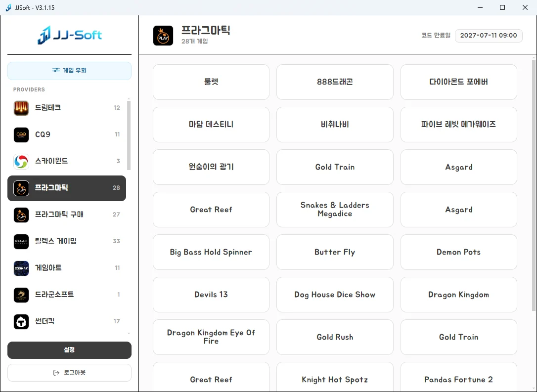
Task: Click the 드림테크 count 12
Action: click(117, 108)
